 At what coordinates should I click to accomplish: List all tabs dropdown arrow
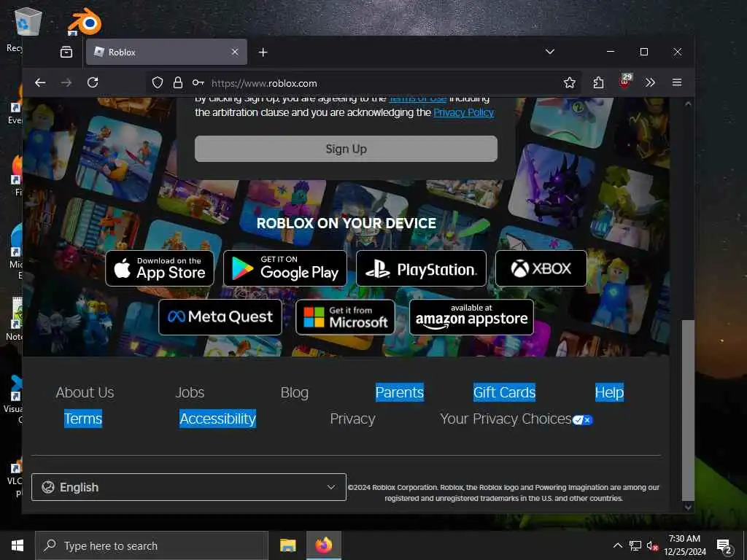pyautogui.click(x=550, y=52)
